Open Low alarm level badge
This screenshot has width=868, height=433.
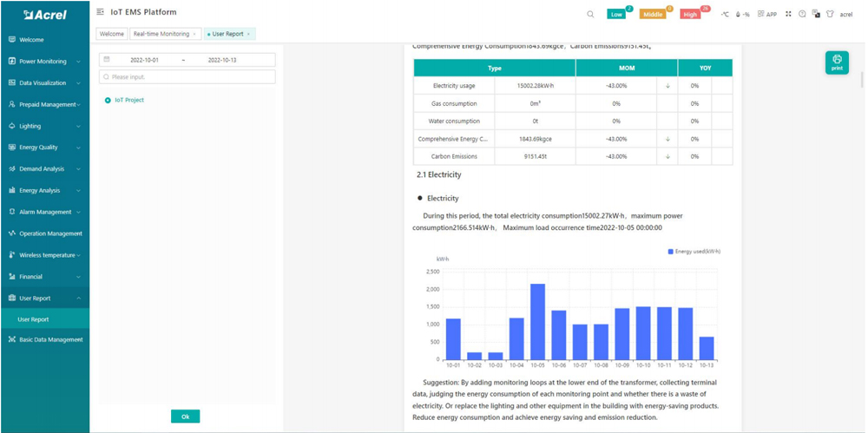pos(616,15)
